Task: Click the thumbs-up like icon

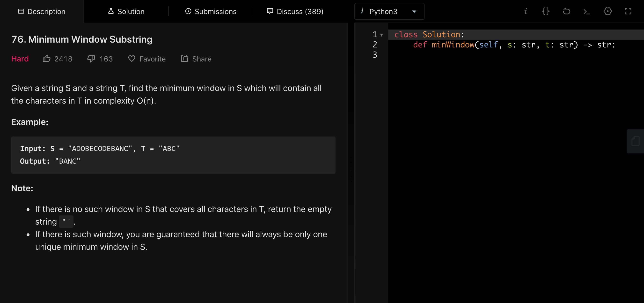Action: click(x=46, y=59)
